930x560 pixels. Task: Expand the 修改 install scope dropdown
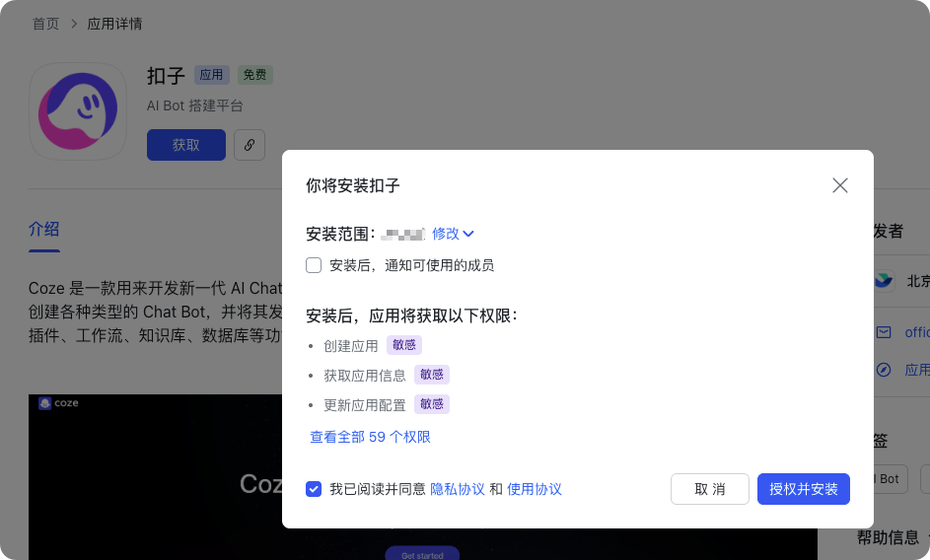453,234
